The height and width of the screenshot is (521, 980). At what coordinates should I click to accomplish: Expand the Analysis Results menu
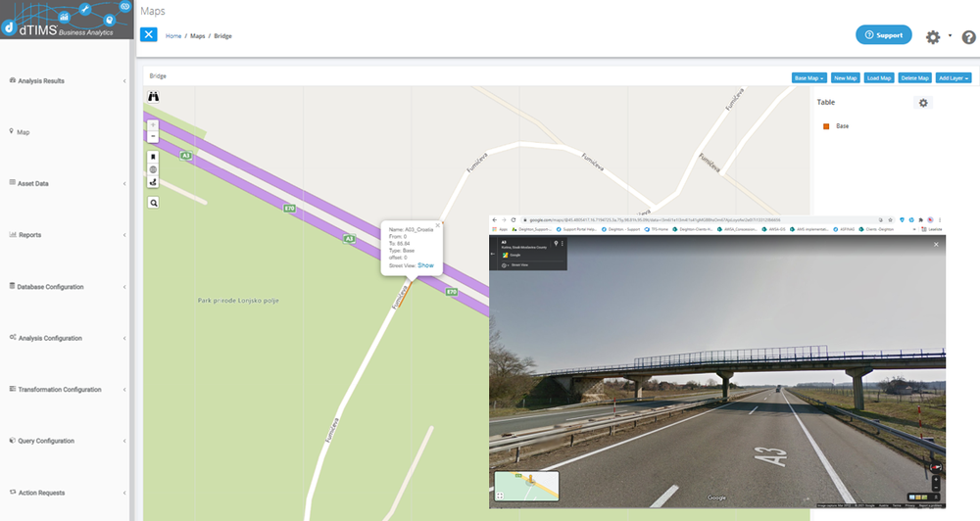[x=68, y=80]
